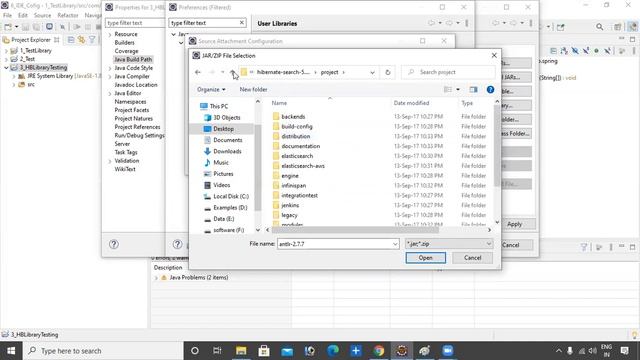Open Google Chrome from taskbar
This screenshot has height=360, width=640.
[379, 351]
